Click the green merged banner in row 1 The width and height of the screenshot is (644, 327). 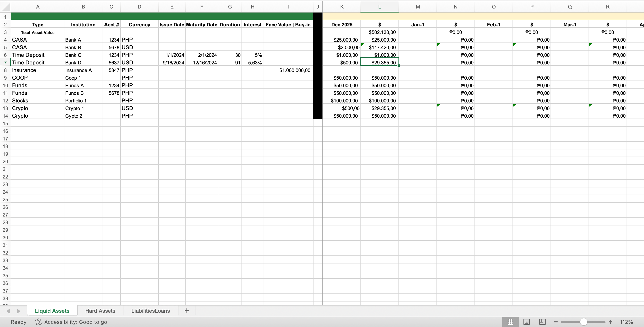point(163,16)
